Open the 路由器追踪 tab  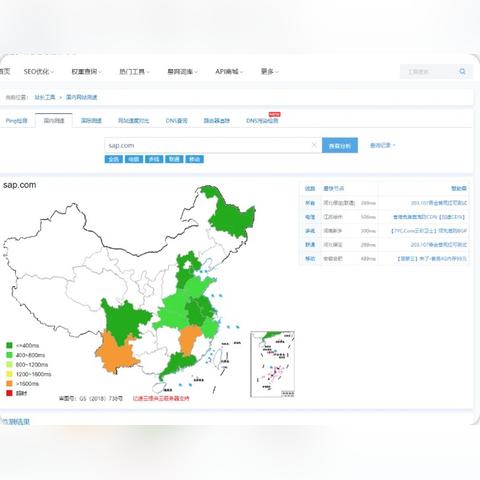217,121
